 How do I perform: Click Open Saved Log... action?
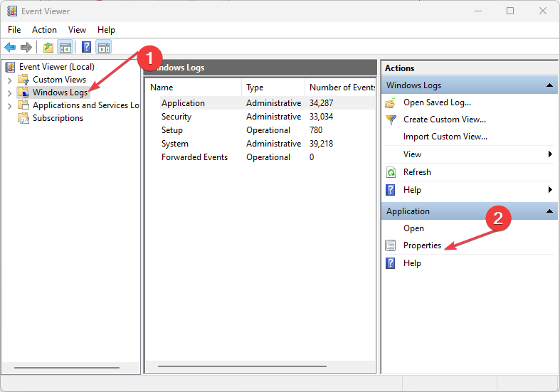tap(437, 102)
